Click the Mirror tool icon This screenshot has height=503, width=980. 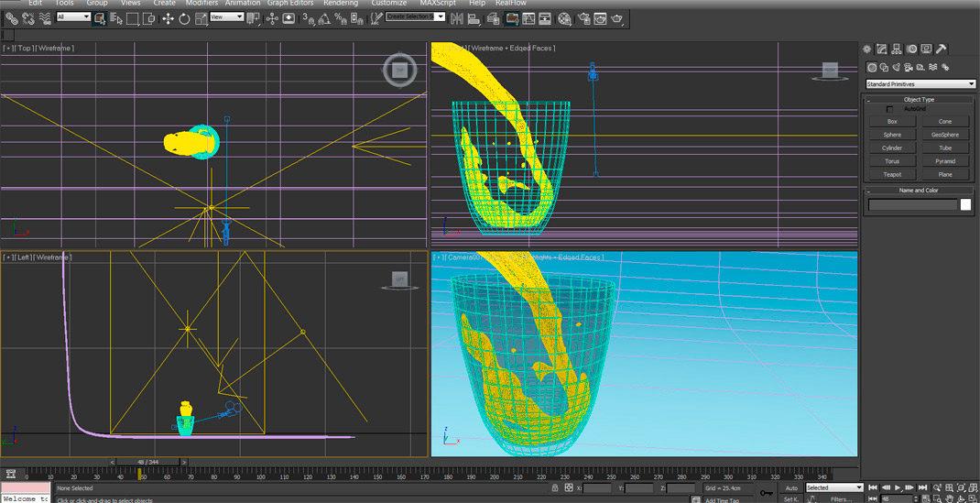(456, 18)
